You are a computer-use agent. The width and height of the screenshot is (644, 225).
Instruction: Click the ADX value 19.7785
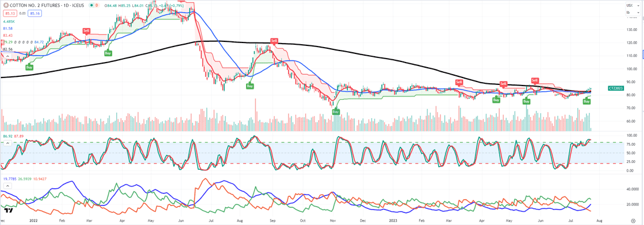(10, 179)
